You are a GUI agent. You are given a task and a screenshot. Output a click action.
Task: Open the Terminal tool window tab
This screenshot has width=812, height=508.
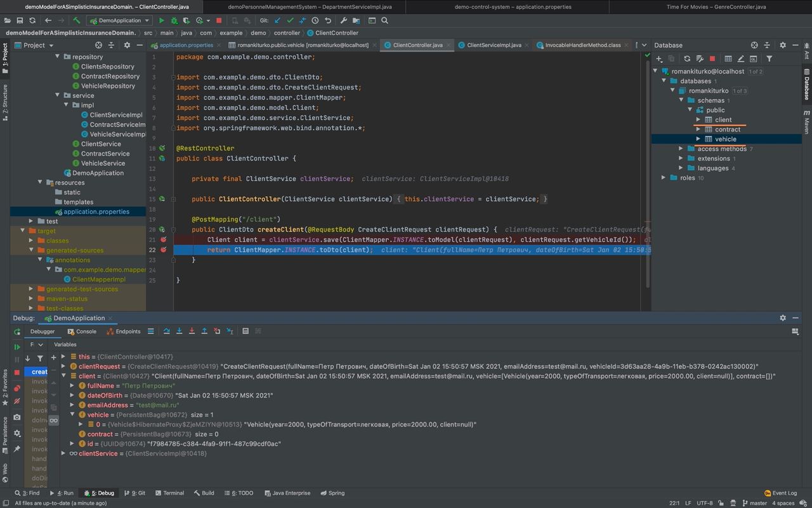click(x=169, y=493)
